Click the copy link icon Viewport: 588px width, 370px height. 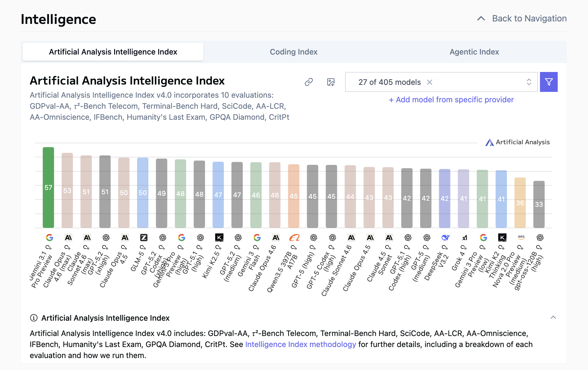point(309,82)
